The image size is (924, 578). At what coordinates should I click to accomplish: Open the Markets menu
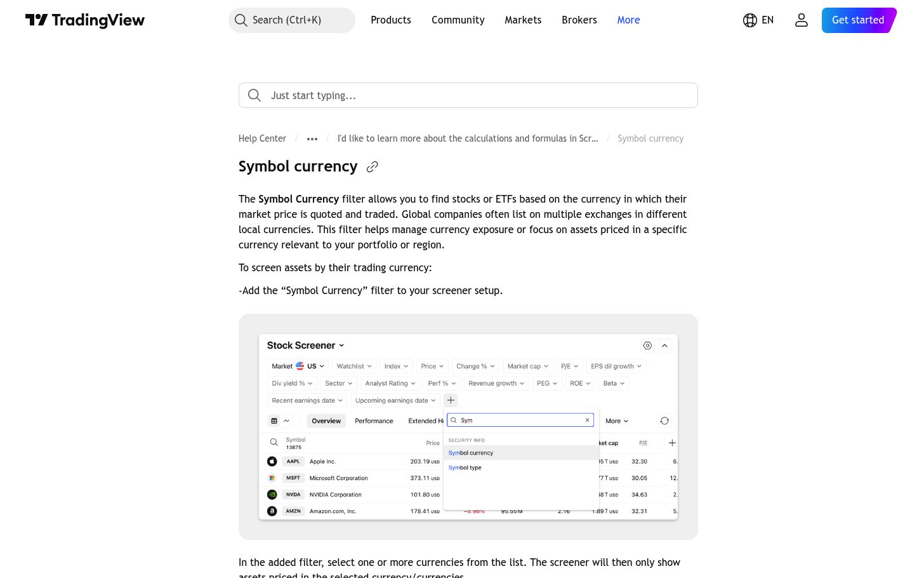(x=523, y=20)
